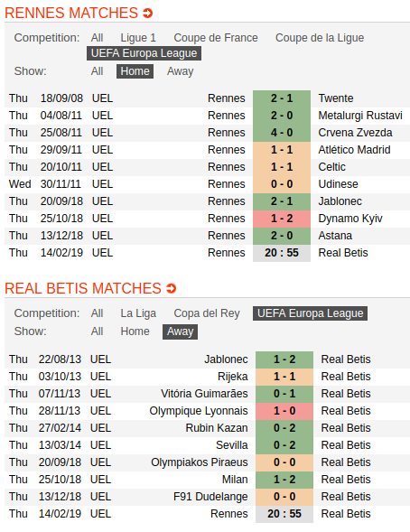410x532 pixels.
Task: Show Home matches for Real Betis
Action: [135, 331]
